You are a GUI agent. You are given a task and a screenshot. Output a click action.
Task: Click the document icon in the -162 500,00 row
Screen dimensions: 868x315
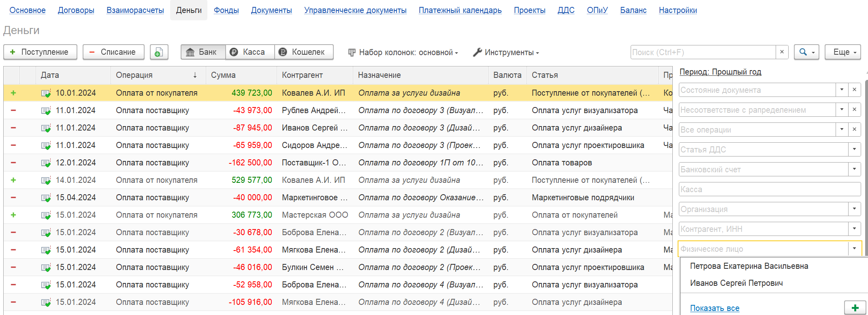pos(46,163)
